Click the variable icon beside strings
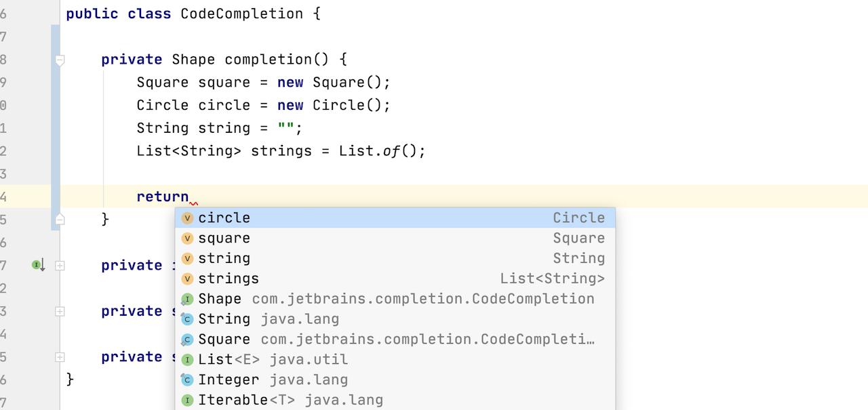868x410 pixels. [x=187, y=279]
